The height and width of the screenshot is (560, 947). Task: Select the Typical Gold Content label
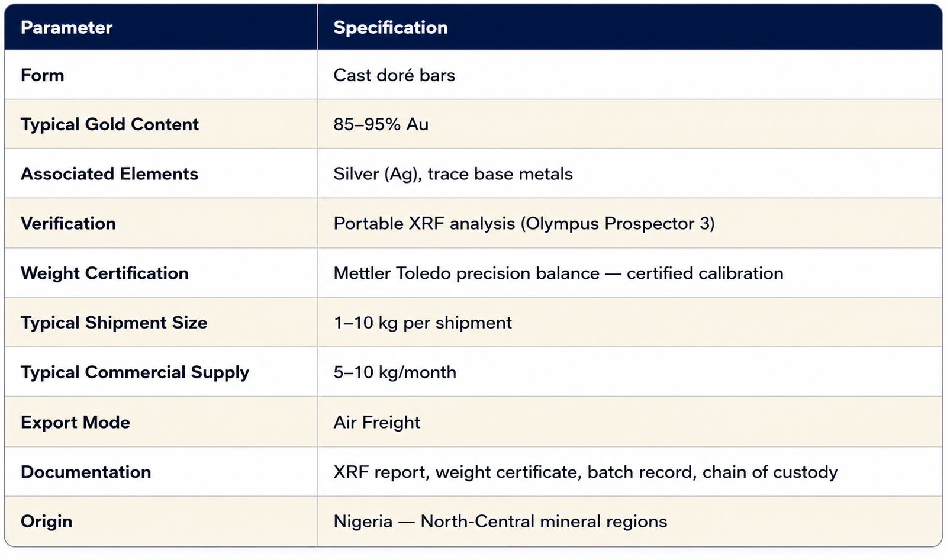tap(109, 124)
